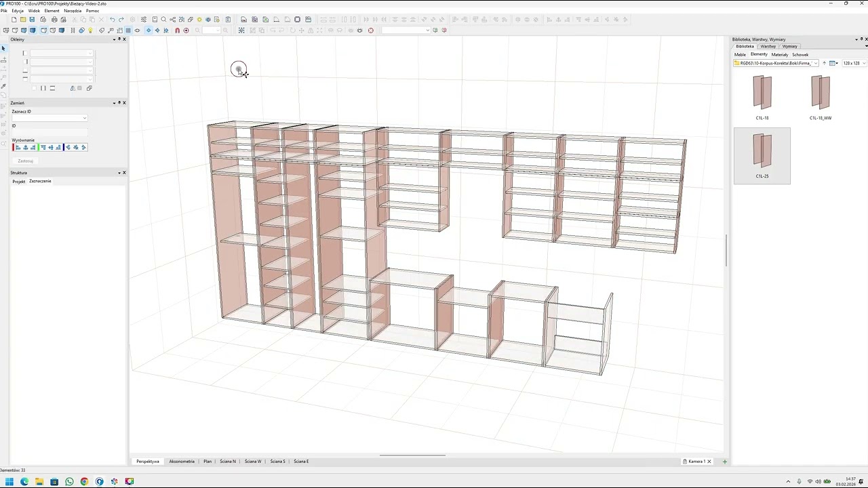
Task: Open Chrome from the Windows taskbar
Action: coord(84,482)
